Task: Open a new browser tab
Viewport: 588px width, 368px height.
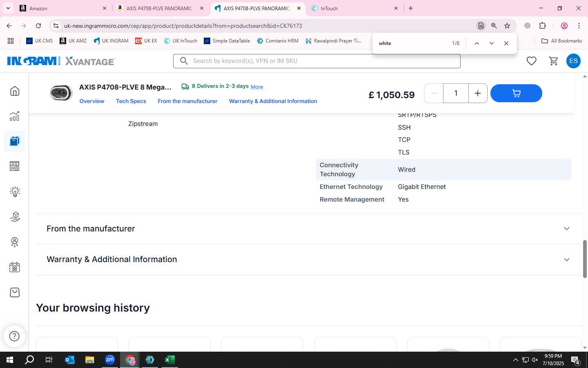Action: pyautogui.click(x=411, y=8)
